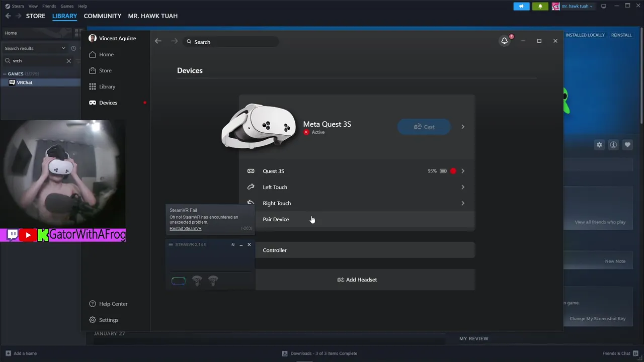Image resolution: width=644 pixels, height=362 pixels.
Task: Open Help Center in the sidebar
Action: (113, 304)
